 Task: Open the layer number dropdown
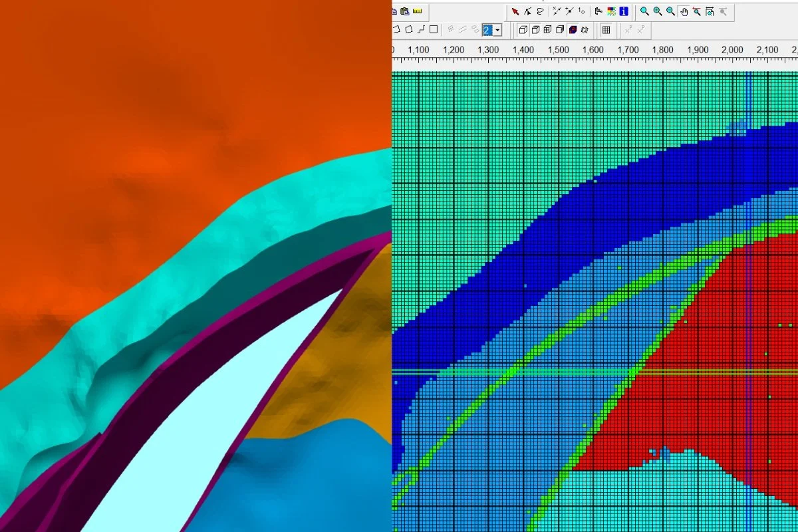tap(497, 30)
